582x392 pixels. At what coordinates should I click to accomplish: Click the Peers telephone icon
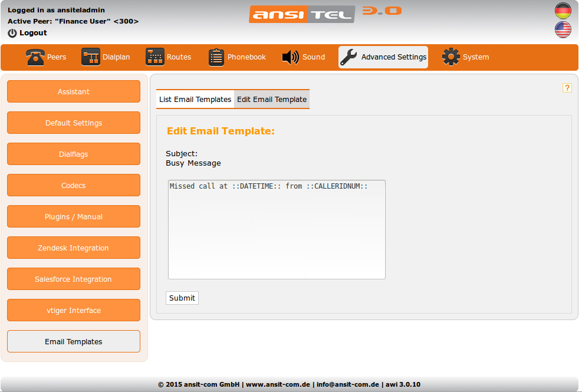pos(35,57)
